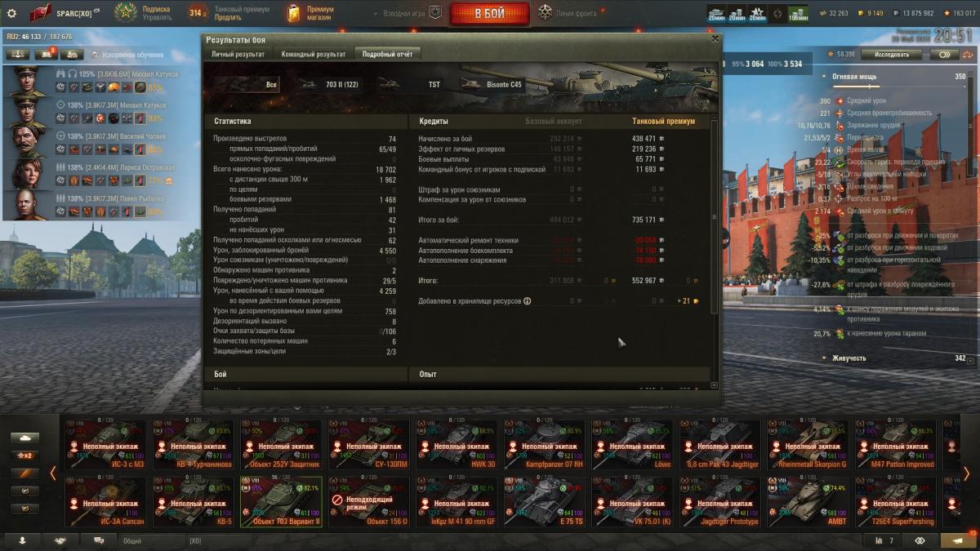Open chat channels icon in bottom bar

pos(99,540)
